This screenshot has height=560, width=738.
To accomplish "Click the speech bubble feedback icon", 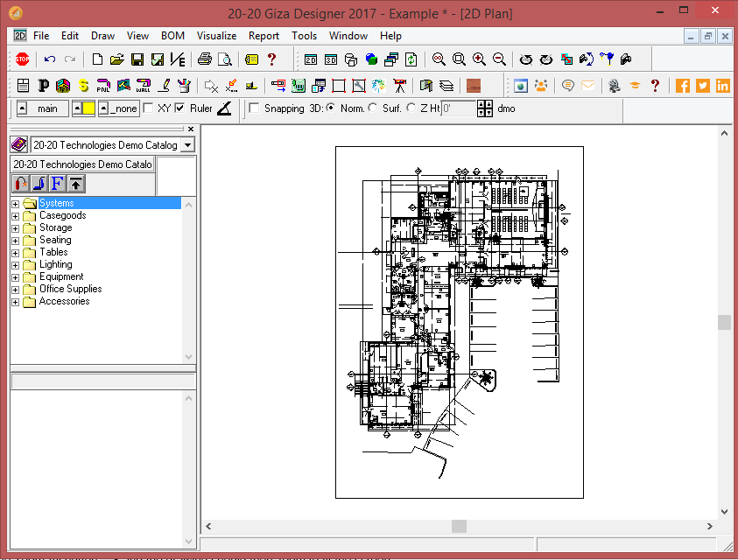I will [568, 86].
